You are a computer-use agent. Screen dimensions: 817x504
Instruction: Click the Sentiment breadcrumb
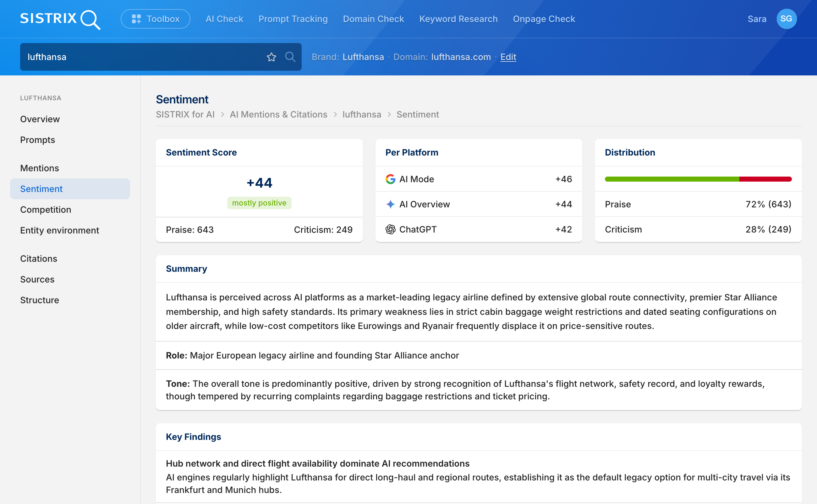click(x=418, y=114)
